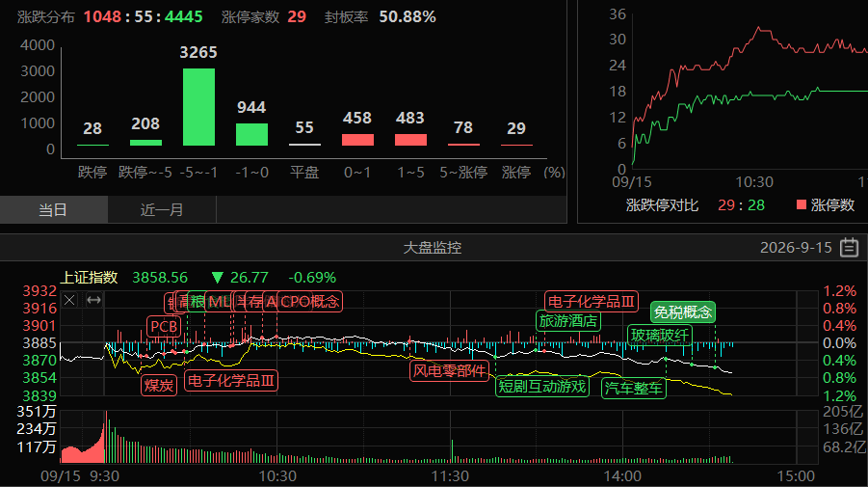
Task: Select the 风电零部件 sector label
Action: (450, 370)
